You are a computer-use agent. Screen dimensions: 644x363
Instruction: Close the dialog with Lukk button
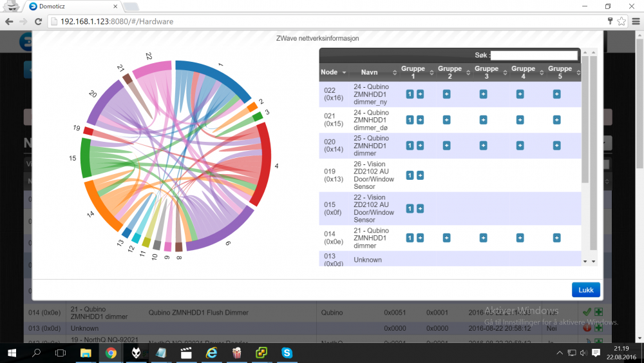pos(585,290)
